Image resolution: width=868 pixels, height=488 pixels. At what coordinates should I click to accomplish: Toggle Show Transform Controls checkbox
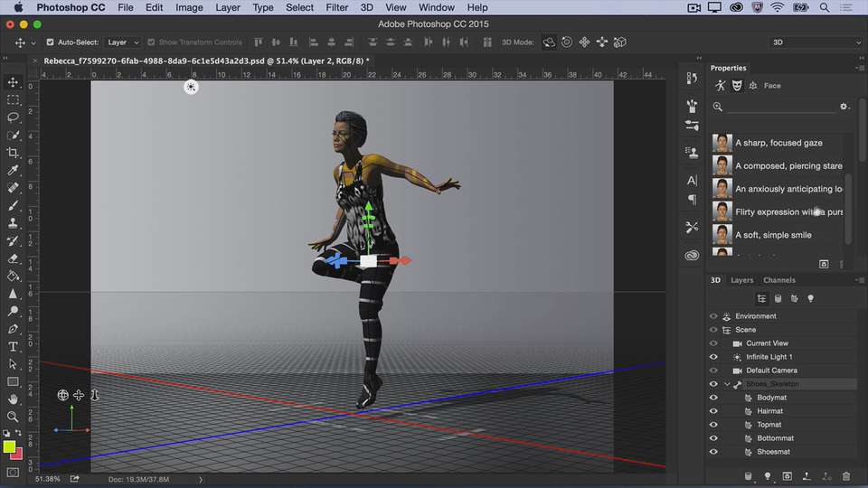click(x=151, y=42)
